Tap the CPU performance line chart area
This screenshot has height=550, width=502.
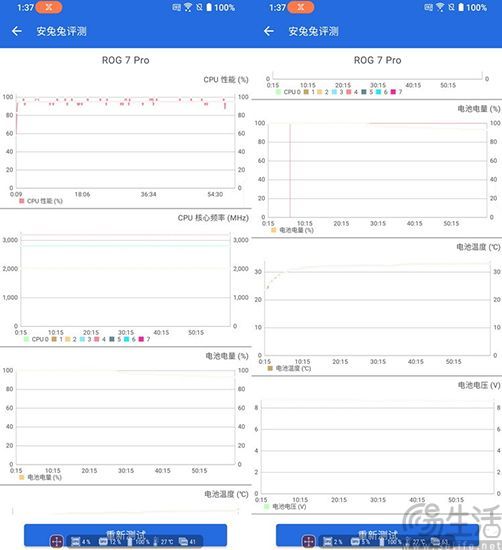125,142
